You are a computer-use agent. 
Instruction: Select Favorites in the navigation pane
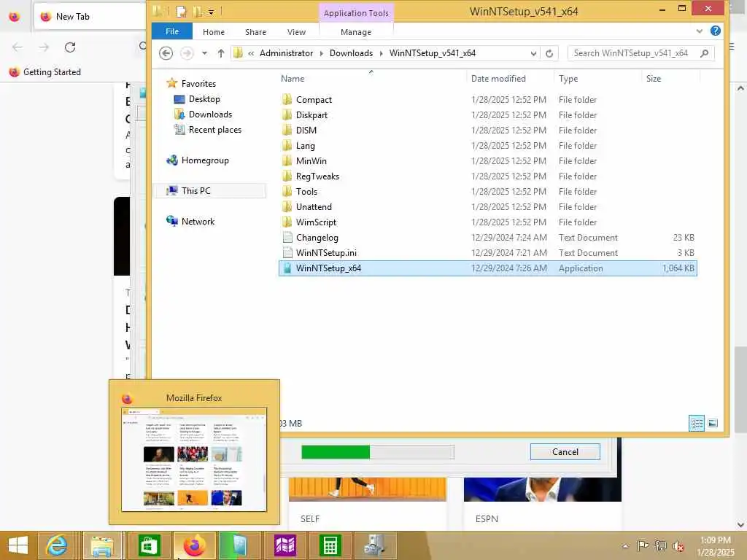click(x=198, y=84)
